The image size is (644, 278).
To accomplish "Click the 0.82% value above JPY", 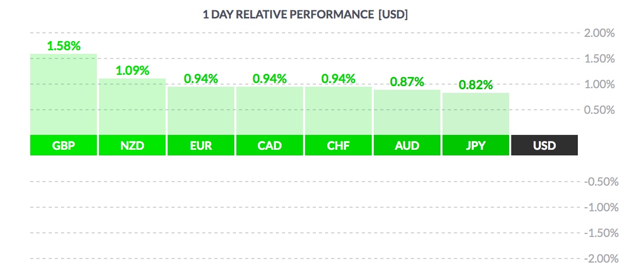I will (x=476, y=85).
